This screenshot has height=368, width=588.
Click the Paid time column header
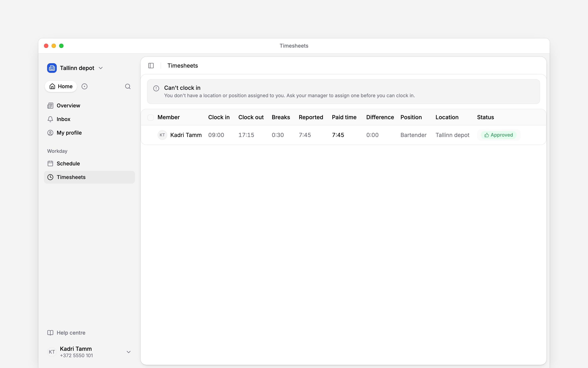click(x=344, y=117)
